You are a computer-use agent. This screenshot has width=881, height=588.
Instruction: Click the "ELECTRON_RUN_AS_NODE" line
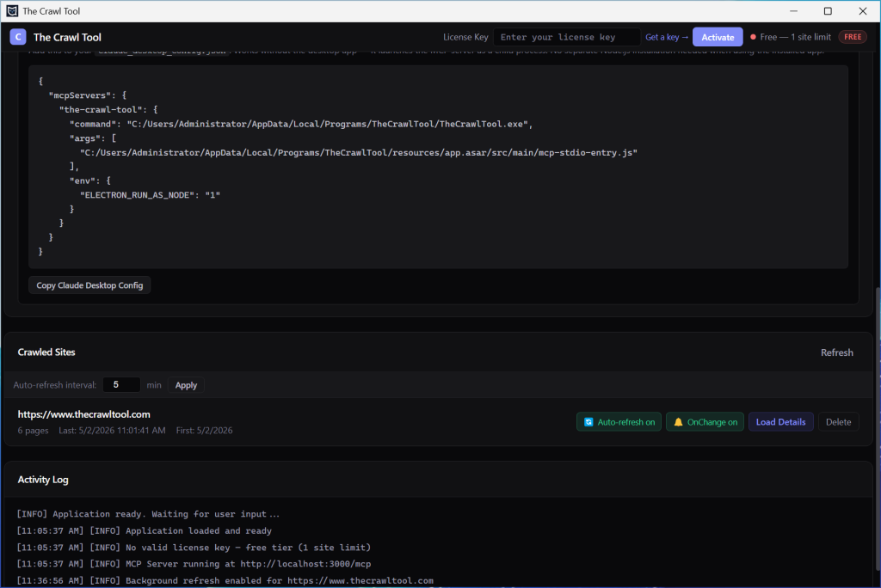(x=150, y=195)
